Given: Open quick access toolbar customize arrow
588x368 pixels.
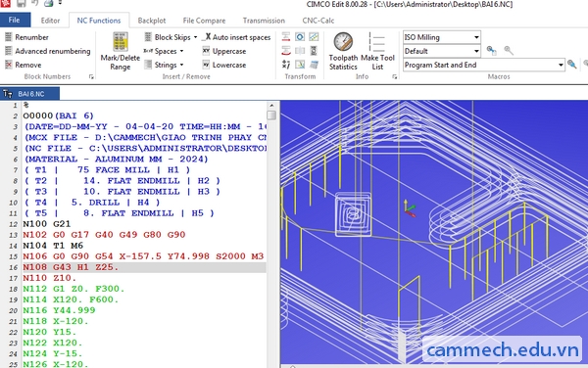Looking at the screenshot, I should click(x=60, y=3).
